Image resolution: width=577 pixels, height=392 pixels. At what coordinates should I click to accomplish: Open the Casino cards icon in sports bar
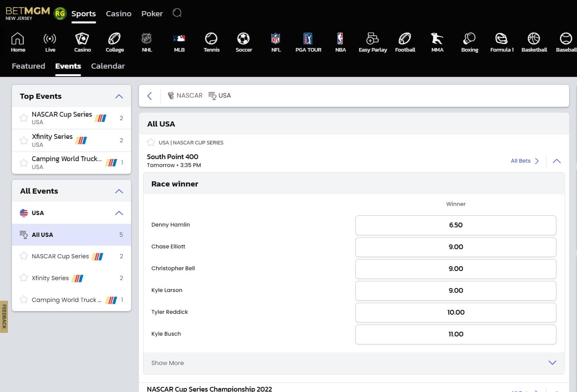coord(82,42)
